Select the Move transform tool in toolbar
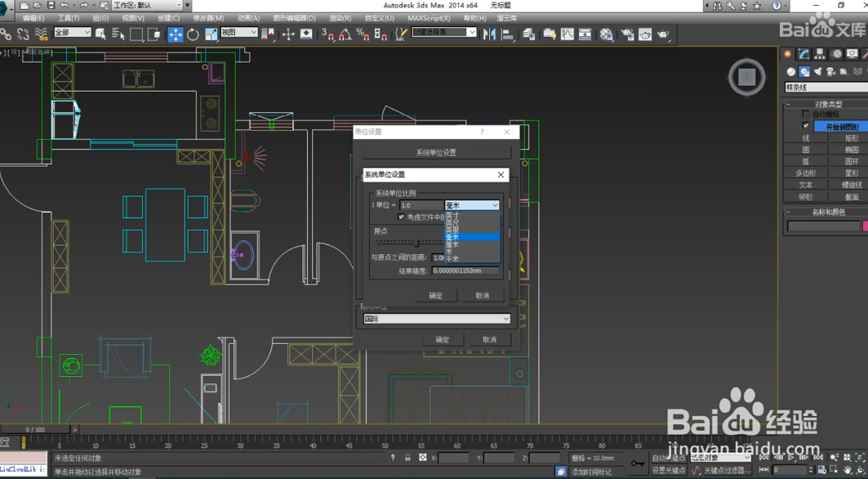This screenshot has width=868, height=479. click(x=176, y=34)
